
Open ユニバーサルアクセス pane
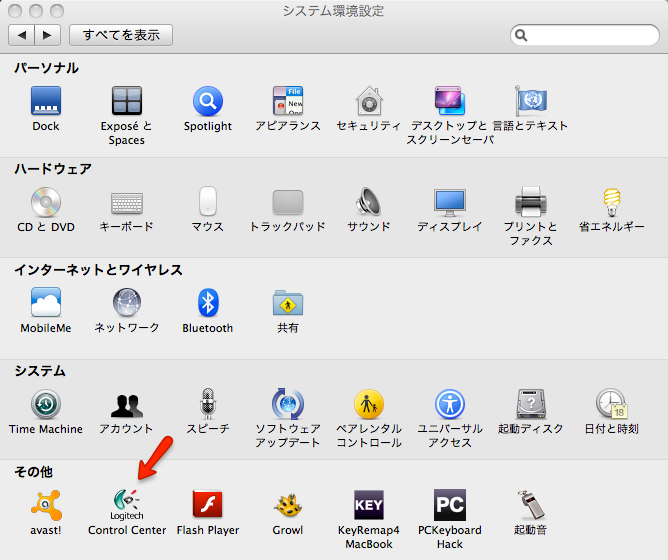click(x=450, y=404)
